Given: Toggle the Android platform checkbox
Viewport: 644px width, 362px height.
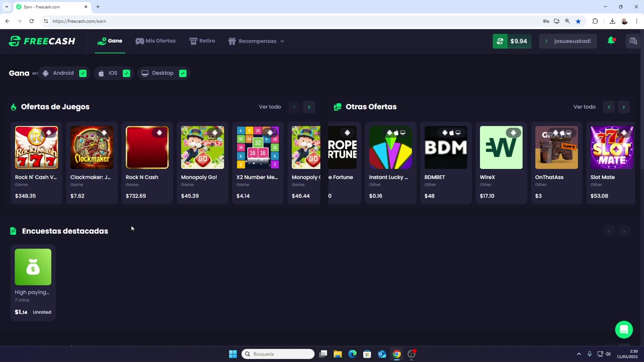Looking at the screenshot, I should pyautogui.click(x=83, y=73).
